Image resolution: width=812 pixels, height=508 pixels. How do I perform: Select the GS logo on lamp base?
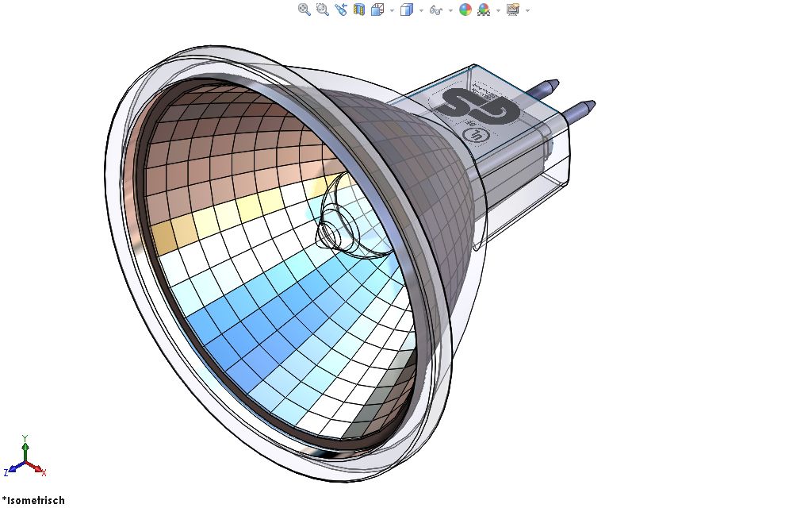[x=476, y=107]
